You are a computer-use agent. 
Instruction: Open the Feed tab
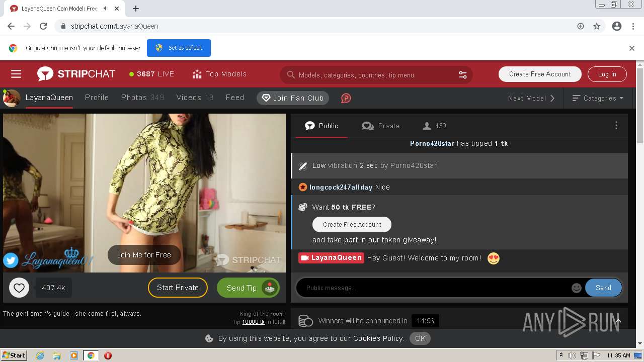click(x=235, y=98)
